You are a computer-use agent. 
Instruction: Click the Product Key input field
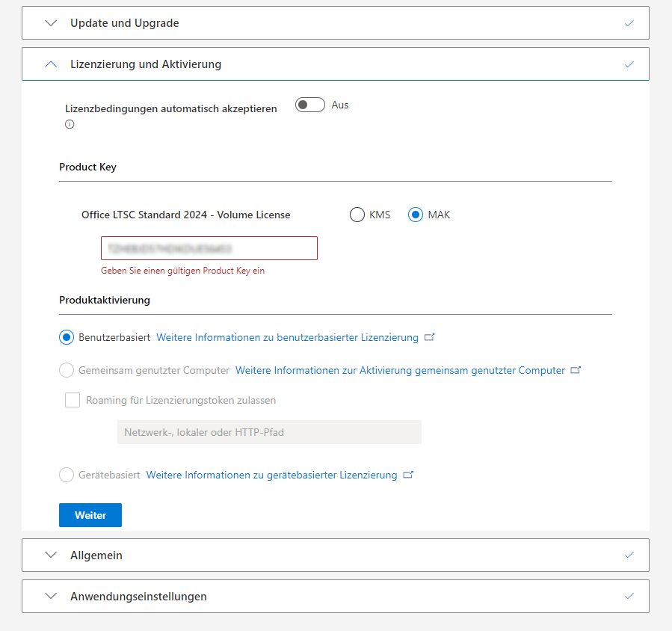(x=209, y=247)
